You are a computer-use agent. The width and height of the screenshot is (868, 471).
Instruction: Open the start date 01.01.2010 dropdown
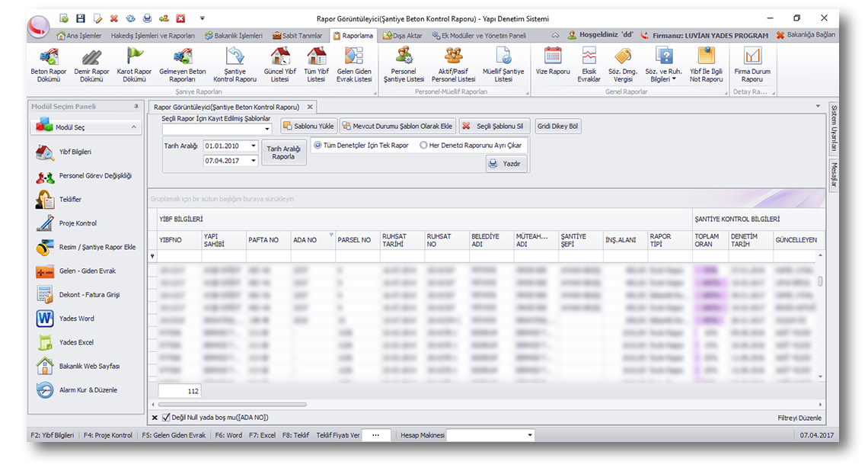(x=254, y=146)
